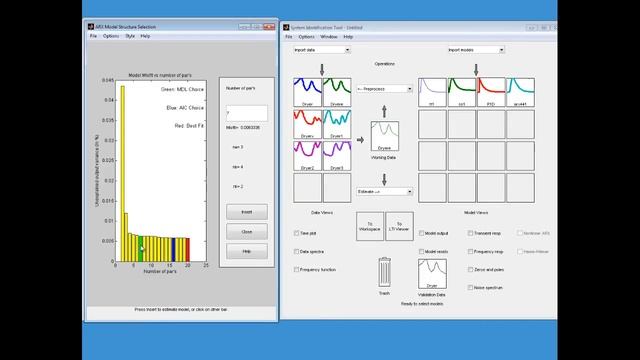Click the Working Data icon

pos(384,136)
